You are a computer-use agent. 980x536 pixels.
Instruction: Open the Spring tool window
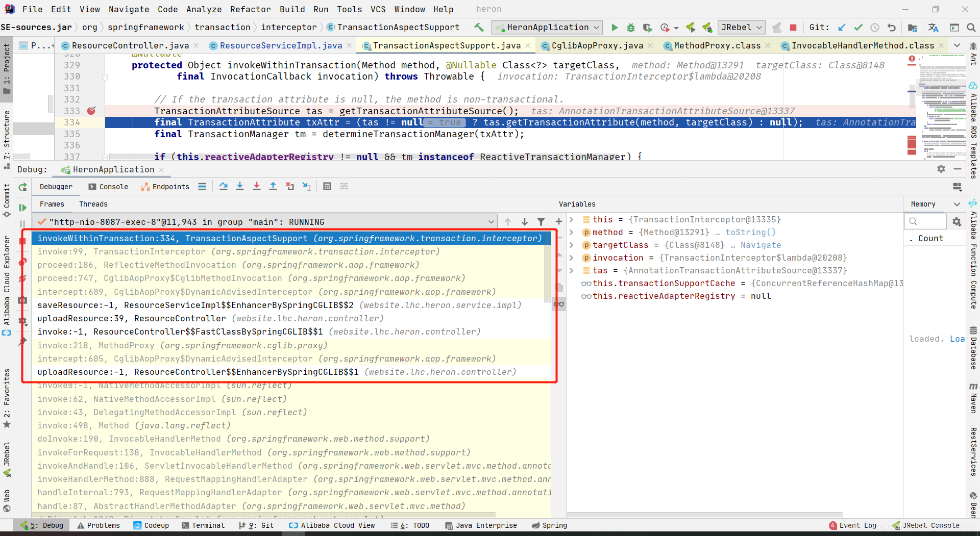tap(549, 525)
